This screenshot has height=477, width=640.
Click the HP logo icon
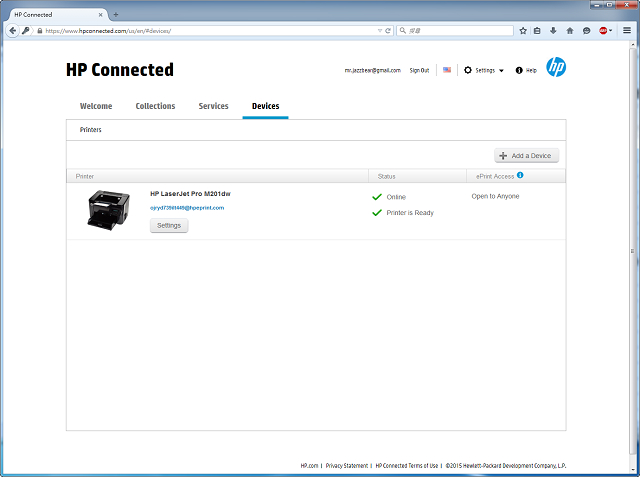(x=556, y=68)
